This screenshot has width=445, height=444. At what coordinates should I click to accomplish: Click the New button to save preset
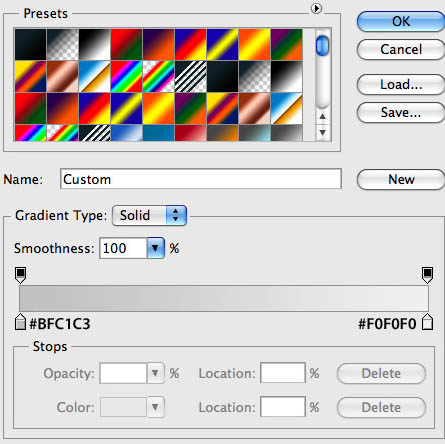401,179
